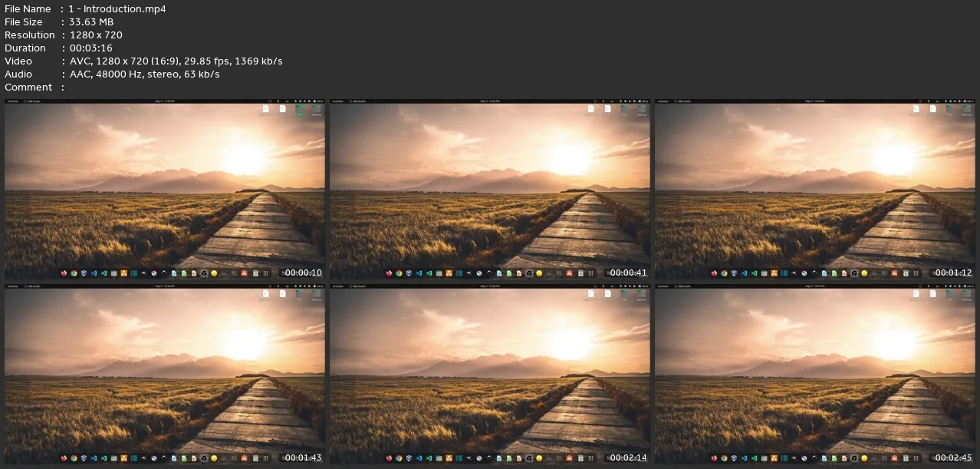Open the thumbnail stamped 00:02:45
The height and width of the screenshot is (469, 980).
(815, 374)
